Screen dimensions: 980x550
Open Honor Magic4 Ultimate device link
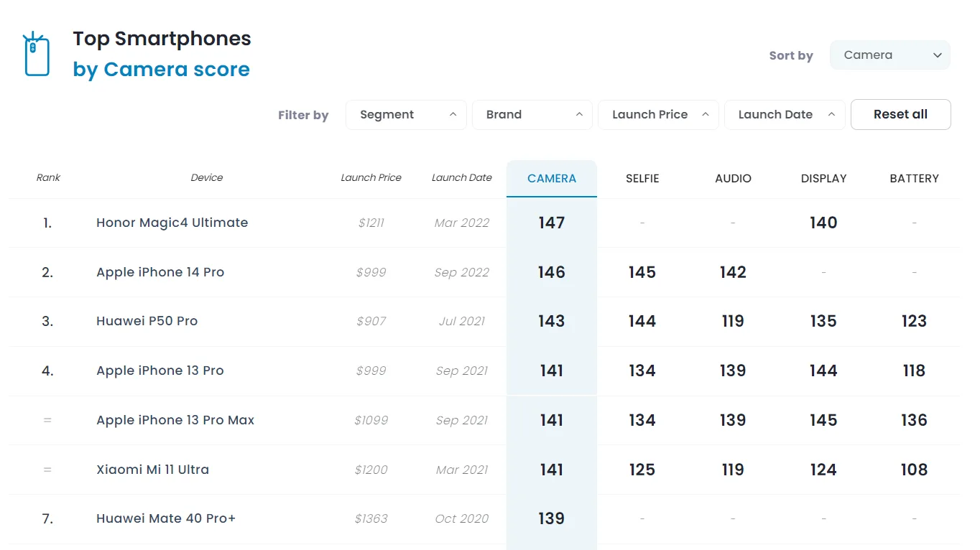(172, 223)
